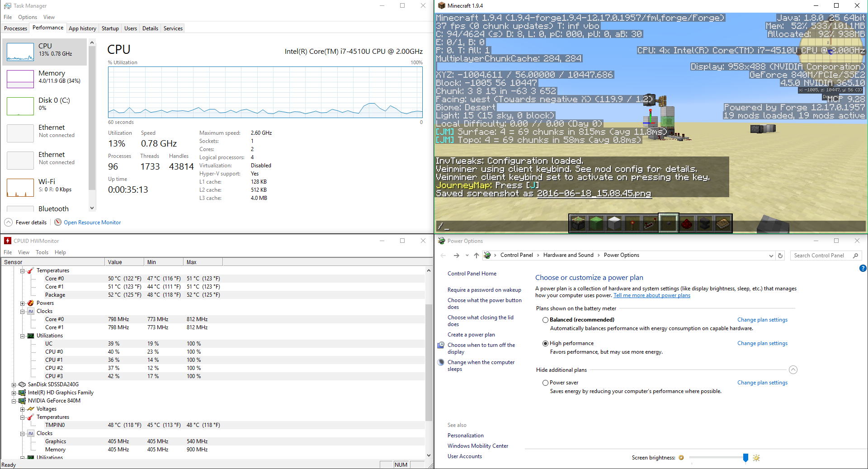The image size is (868, 469).
Task: Select the High performance power plan
Action: click(546, 343)
